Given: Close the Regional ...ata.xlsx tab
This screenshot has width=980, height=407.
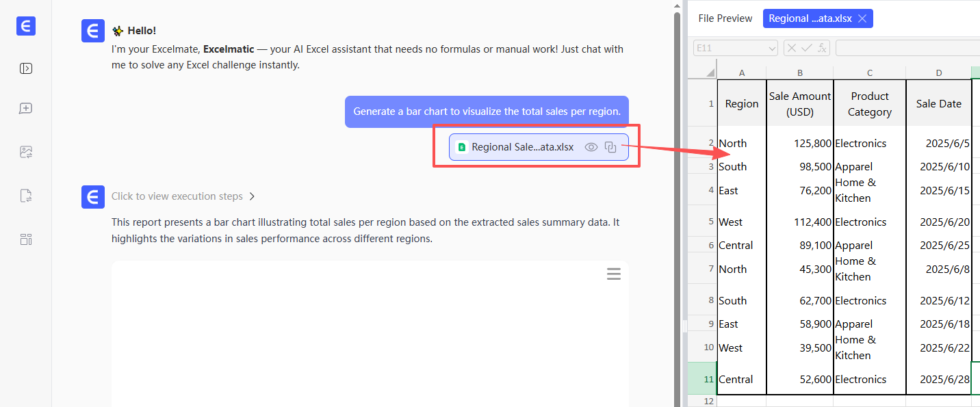Looking at the screenshot, I should pos(862,18).
